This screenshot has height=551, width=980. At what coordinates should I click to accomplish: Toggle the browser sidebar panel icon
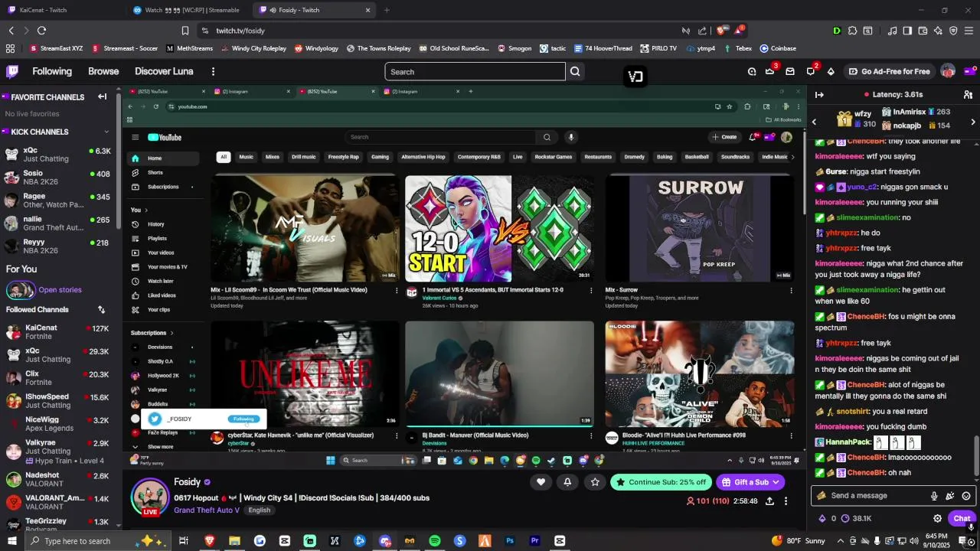pos(907,31)
